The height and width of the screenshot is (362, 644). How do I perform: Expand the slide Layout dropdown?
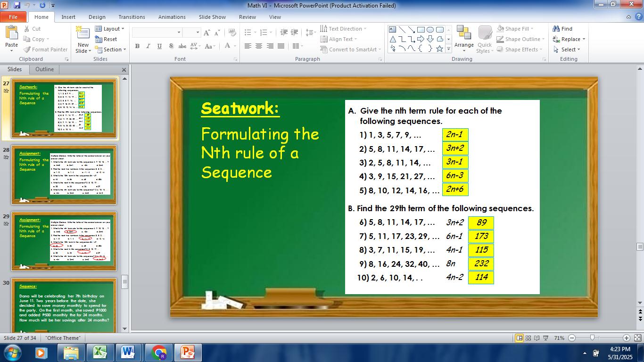[109, 29]
